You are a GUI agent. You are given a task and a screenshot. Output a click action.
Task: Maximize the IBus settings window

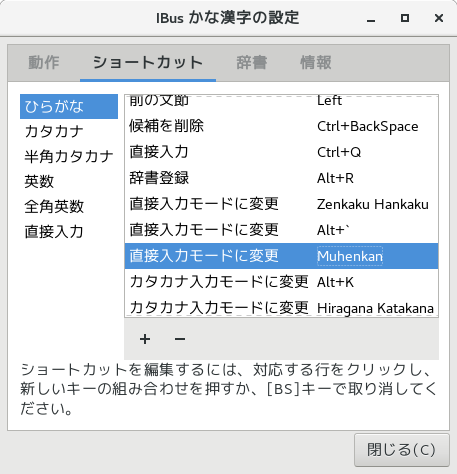[405, 18]
